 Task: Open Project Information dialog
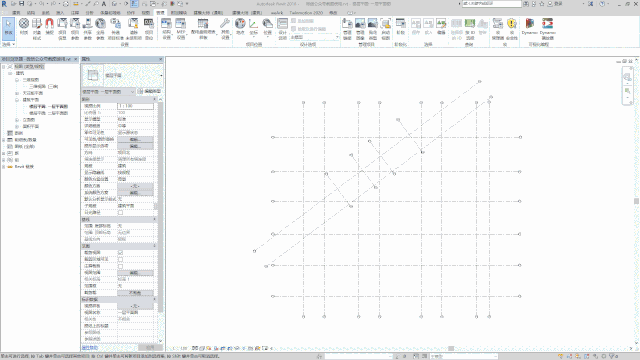pos(62,29)
